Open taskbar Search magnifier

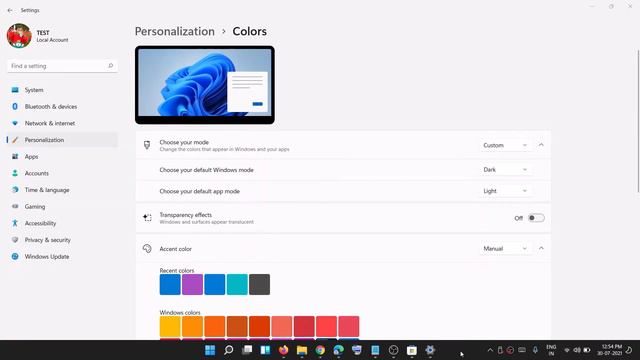(229, 350)
